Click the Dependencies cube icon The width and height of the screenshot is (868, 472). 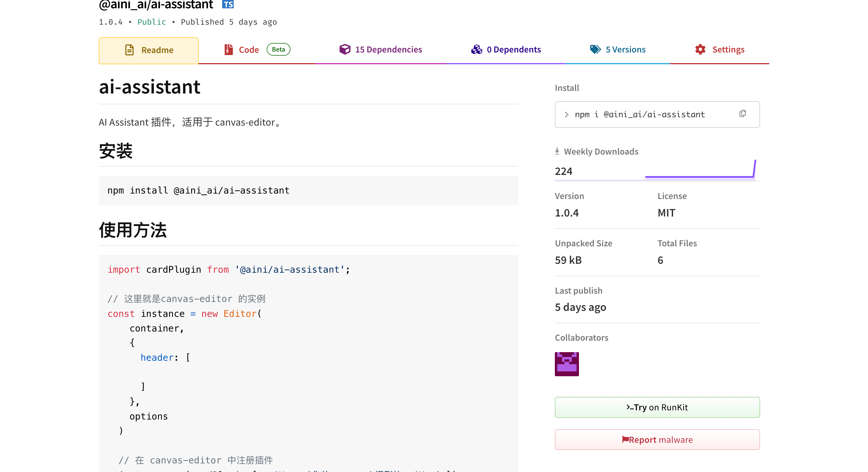pos(345,50)
